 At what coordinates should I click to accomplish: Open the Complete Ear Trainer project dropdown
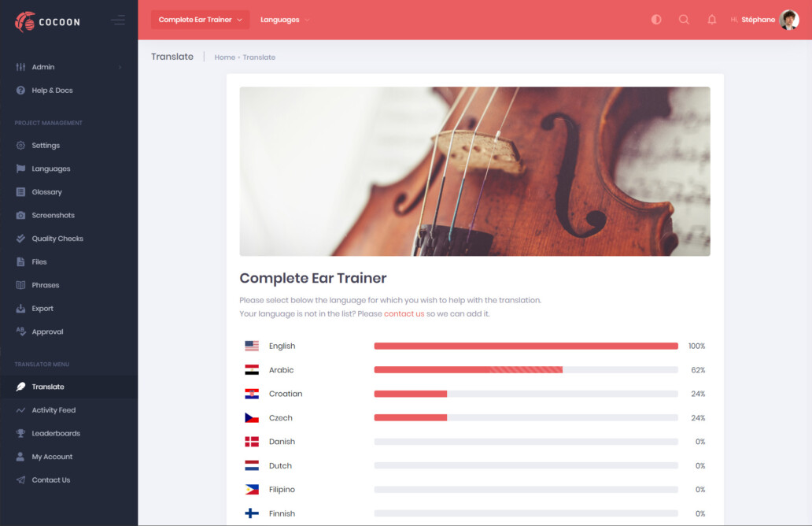tap(200, 19)
